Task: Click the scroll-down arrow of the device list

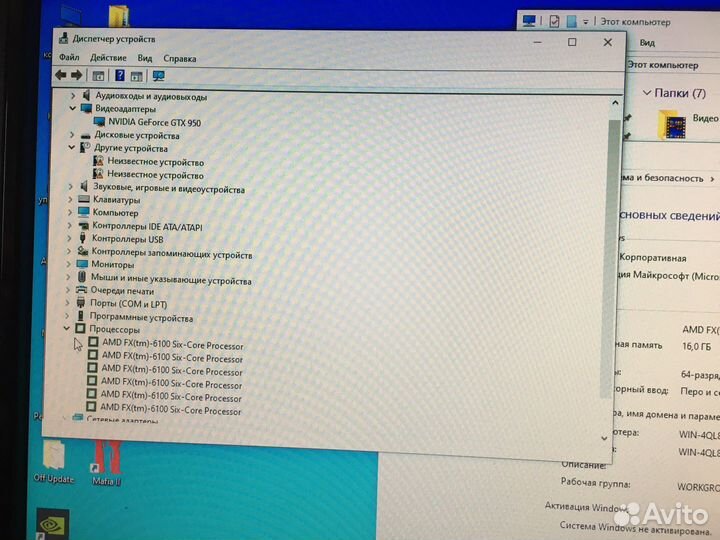Action: (606, 437)
